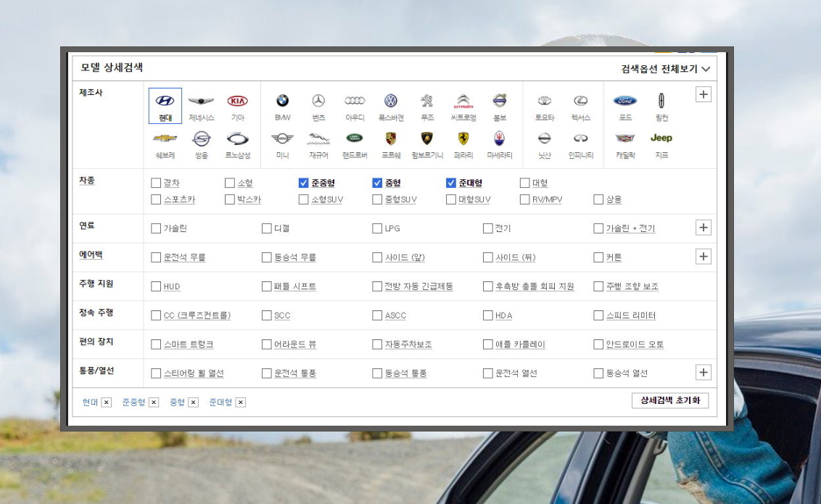Uncheck the 중형 car type checkbox
This screenshot has width=821, height=504.
coord(377,183)
